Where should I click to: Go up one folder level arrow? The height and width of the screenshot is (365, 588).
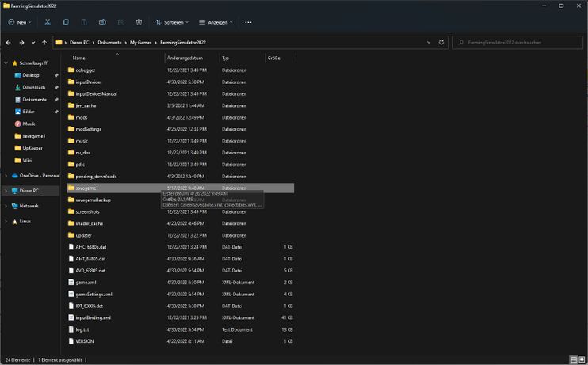pyautogui.click(x=44, y=43)
